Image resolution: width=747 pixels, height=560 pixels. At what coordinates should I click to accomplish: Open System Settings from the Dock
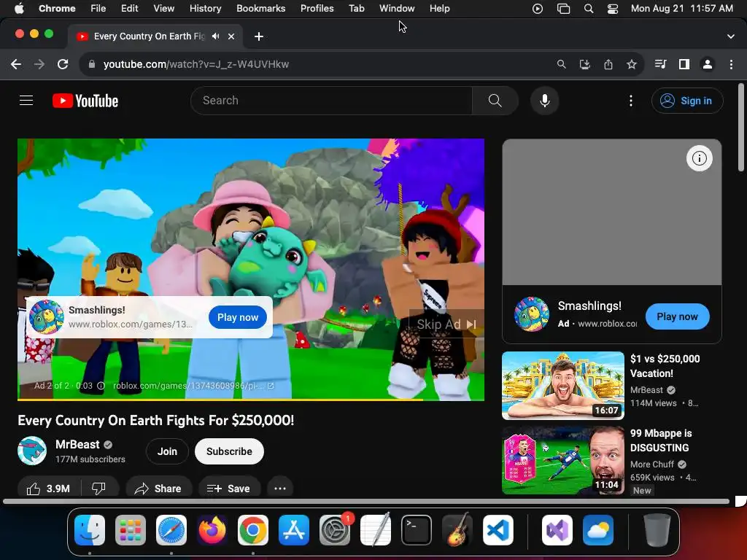[335, 530]
